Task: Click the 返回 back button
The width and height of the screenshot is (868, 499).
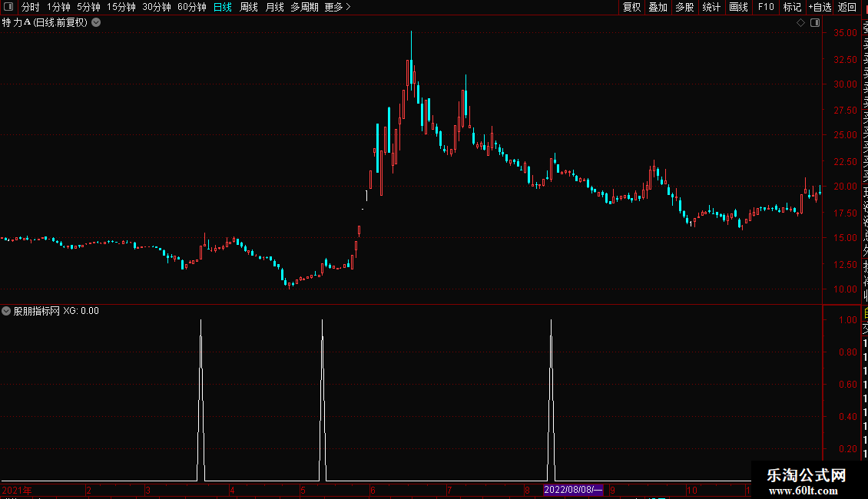Action: (847, 7)
